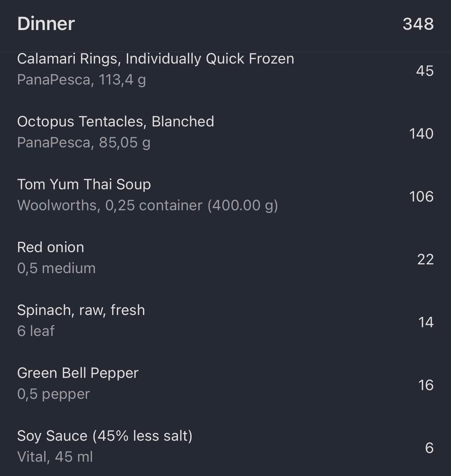Tap the 6 leaf serving size
The width and height of the screenshot is (451, 476).
tap(36, 331)
